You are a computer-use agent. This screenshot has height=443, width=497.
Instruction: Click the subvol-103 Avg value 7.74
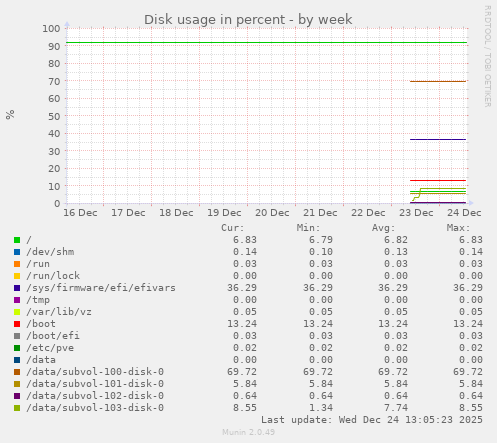pyautogui.click(x=396, y=408)
